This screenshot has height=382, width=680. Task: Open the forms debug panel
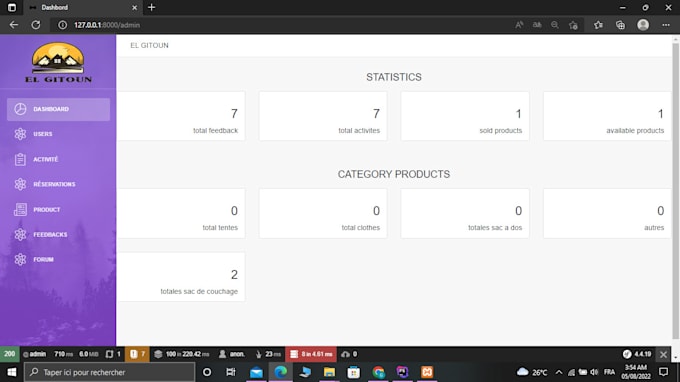114,354
